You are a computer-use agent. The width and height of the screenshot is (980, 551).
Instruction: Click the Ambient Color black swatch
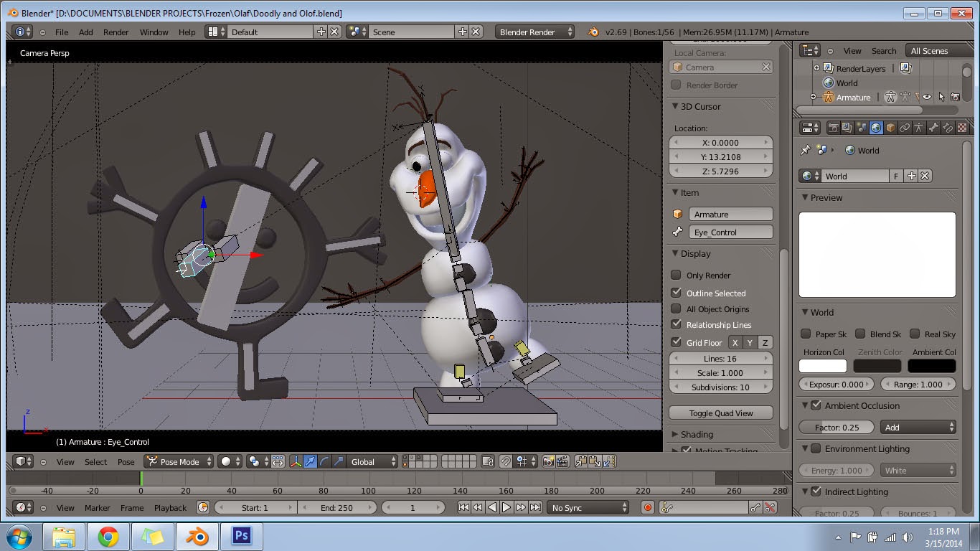pos(932,366)
